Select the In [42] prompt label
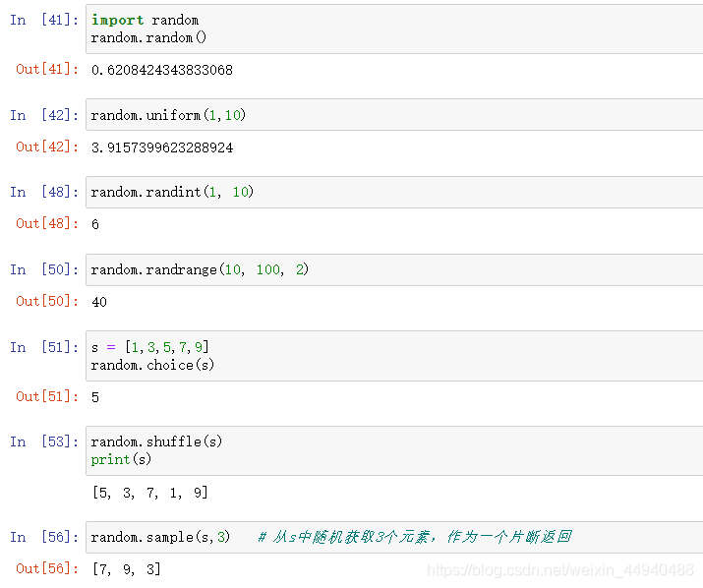This screenshot has width=703, height=588. (x=44, y=115)
